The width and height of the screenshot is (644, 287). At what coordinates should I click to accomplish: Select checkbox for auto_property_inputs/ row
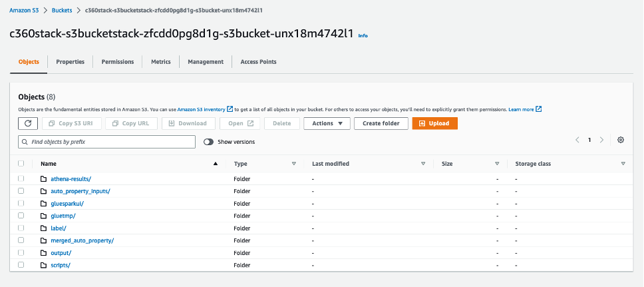coord(21,191)
